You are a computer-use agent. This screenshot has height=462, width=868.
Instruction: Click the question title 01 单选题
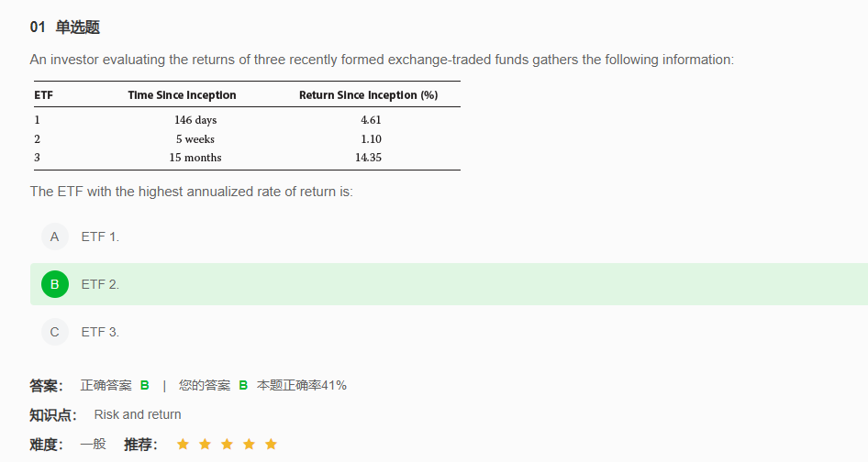tap(65, 27)
